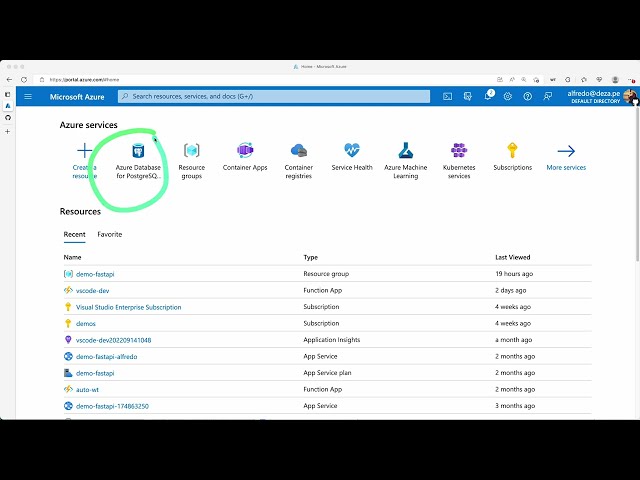Click the "Application Insights" type cell
The height and width of the screenshot is (480, 640).
332,340
